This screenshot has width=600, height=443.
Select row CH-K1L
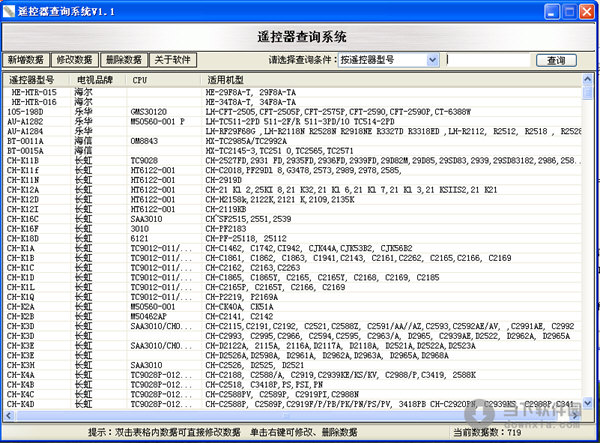[x=292, y=287]
